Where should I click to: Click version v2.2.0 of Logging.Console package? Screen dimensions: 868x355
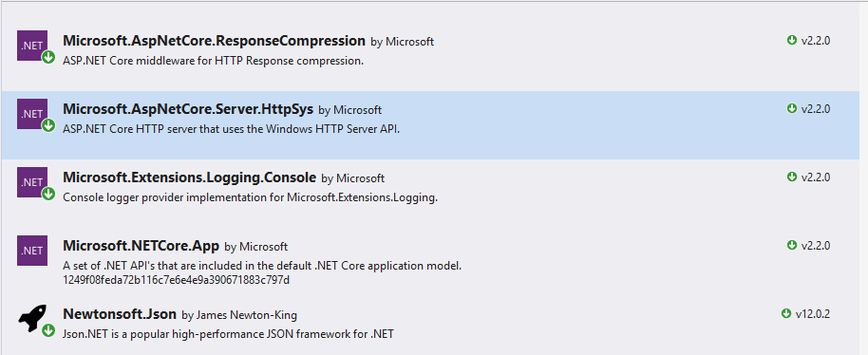coord(816,177)
